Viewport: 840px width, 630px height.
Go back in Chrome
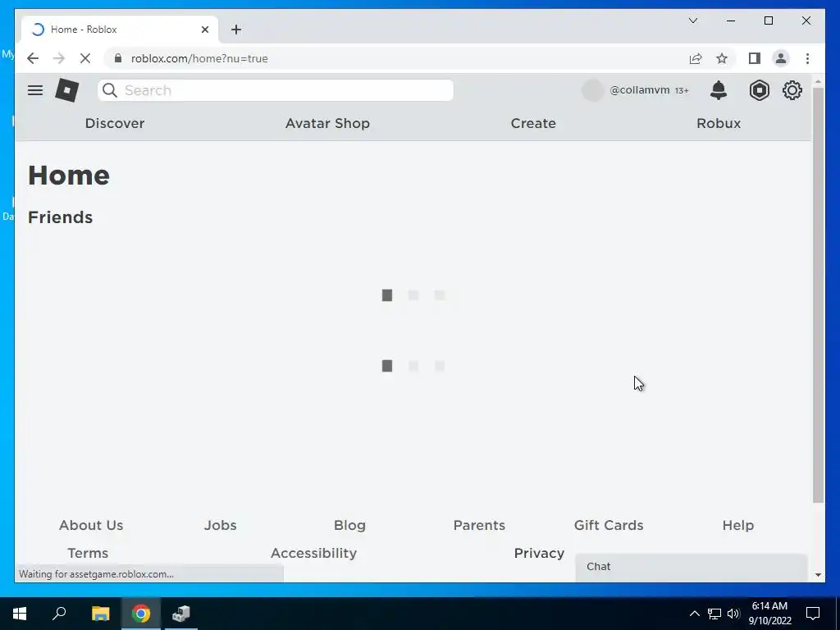tap(33, 58)
